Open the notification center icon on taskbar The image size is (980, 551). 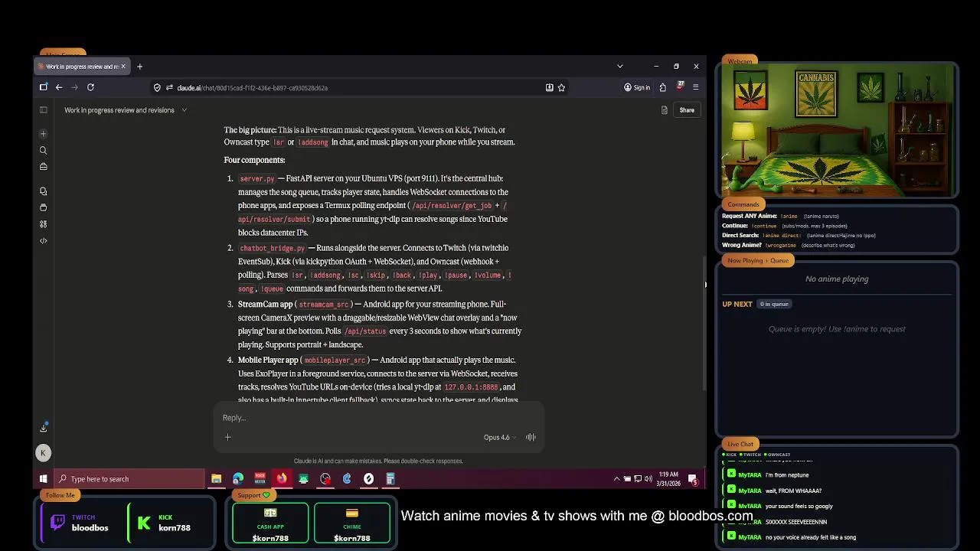point(693,479)
